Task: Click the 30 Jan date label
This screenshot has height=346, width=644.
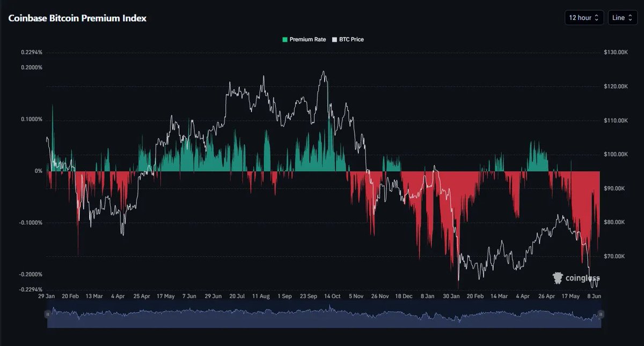Action: (451, 296)
